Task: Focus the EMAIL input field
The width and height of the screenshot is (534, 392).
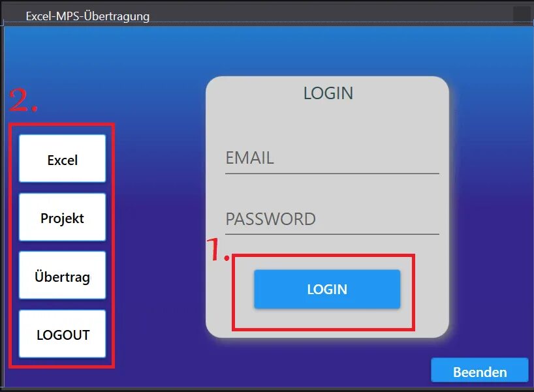Action: [x=332, y=158]
